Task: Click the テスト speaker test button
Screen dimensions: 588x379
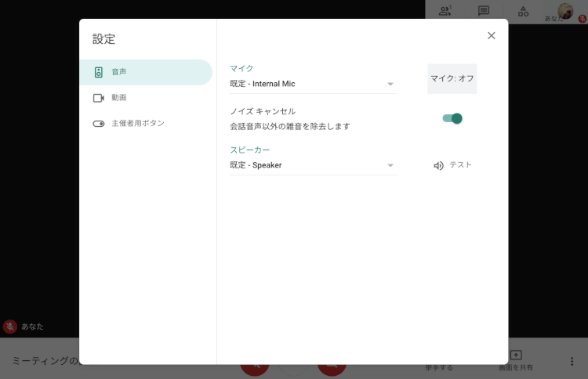Action: coord(460,165)
